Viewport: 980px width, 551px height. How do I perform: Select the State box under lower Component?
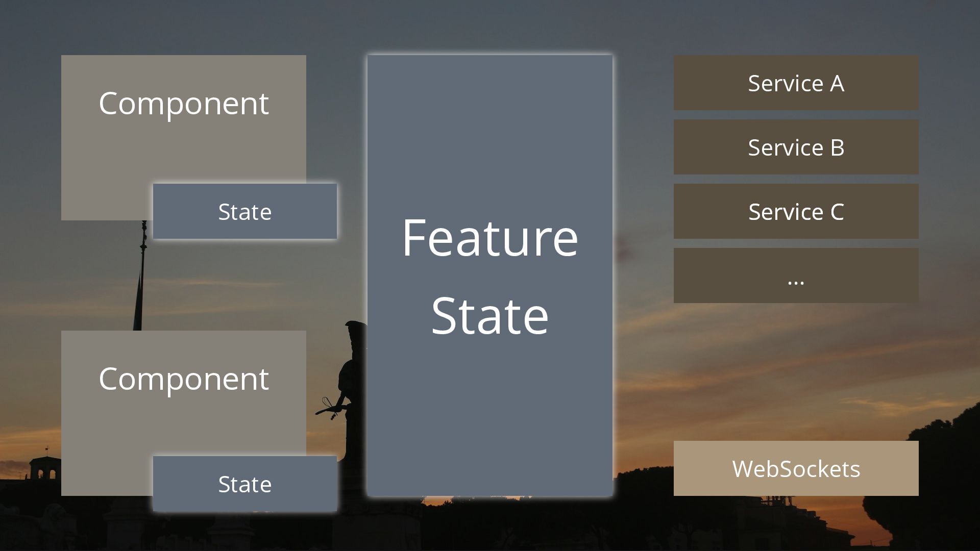245,484
